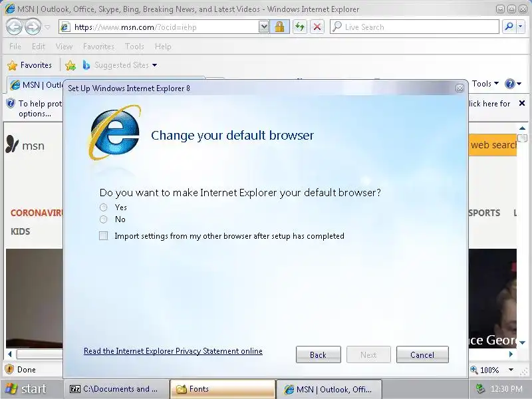Open the File menu
532x399 pixels.
15,46
